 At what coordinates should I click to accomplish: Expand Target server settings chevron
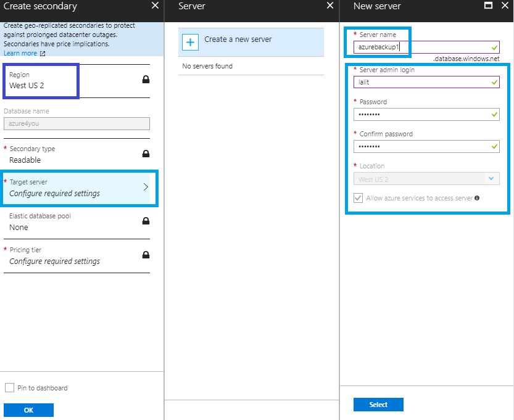[146, 187]
